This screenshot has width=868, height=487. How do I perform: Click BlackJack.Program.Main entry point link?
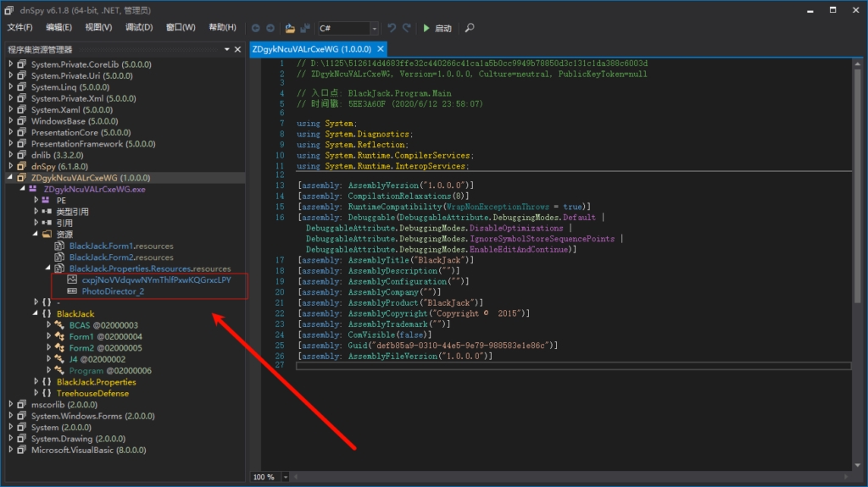400,93
